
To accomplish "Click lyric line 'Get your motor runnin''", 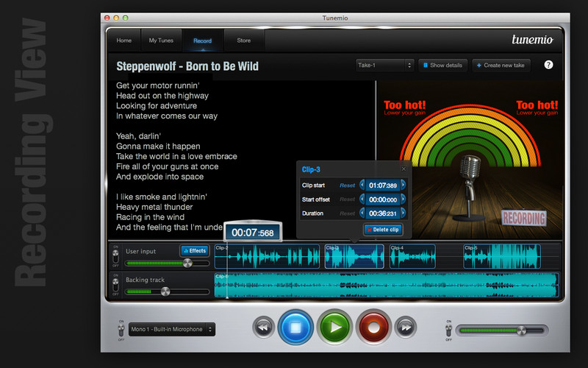I will coord(158,85).
